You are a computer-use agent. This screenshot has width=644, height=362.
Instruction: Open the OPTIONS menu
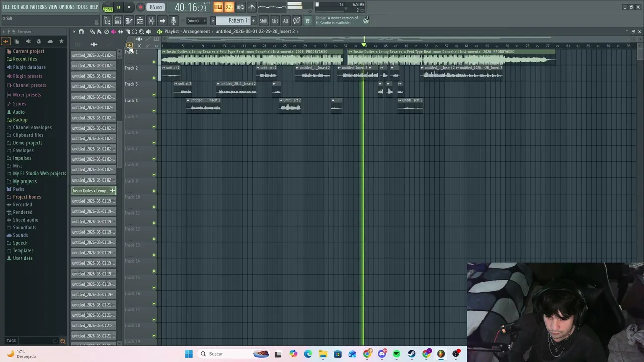pos(67,7)
